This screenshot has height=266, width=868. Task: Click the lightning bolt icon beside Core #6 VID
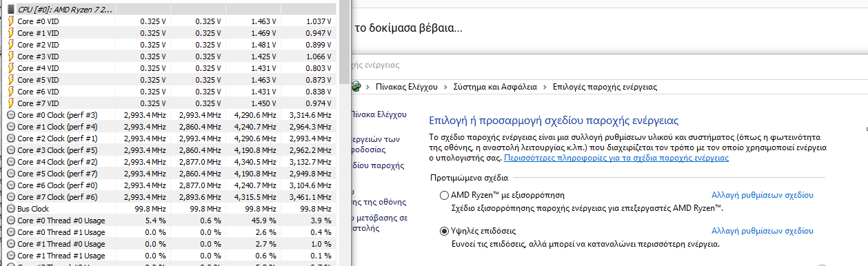click(x=11, y=92)
